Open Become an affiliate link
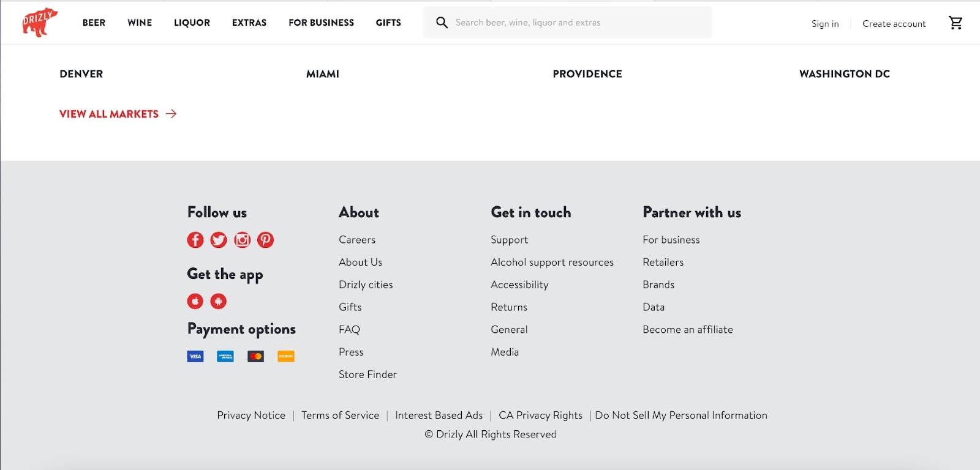The image size is (980, 470). click(x=688, y=329)
